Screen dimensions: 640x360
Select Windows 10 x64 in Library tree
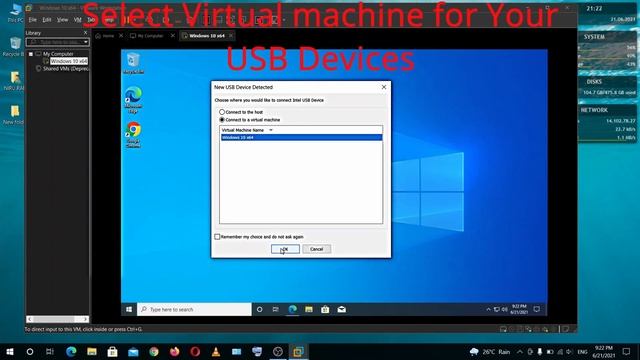69,61
